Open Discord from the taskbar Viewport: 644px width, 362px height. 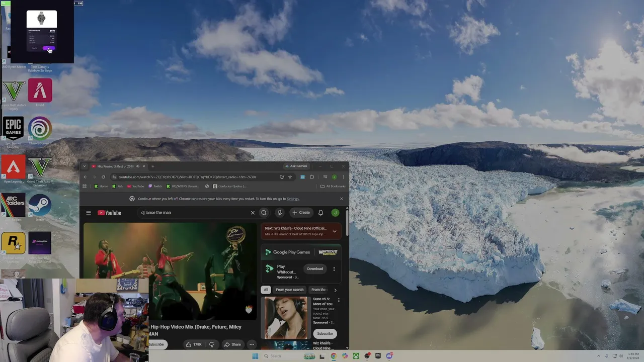point(389,356)
